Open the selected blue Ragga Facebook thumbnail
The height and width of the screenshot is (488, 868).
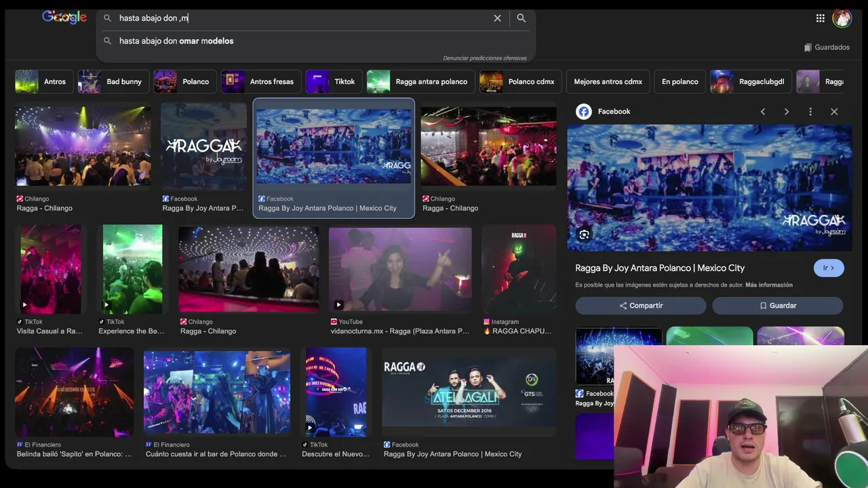pos(334,146)
